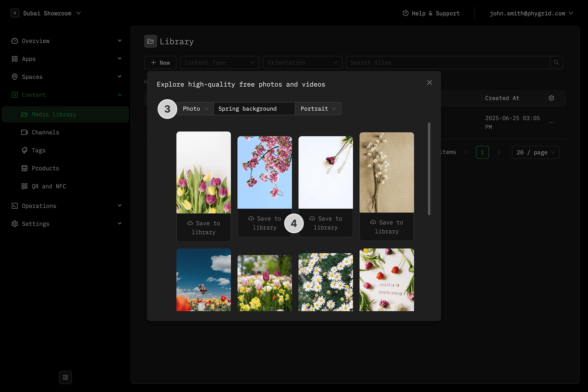Screen dimensions: 588x392
Task: Click the Products store icon
Action: (24, 168)
